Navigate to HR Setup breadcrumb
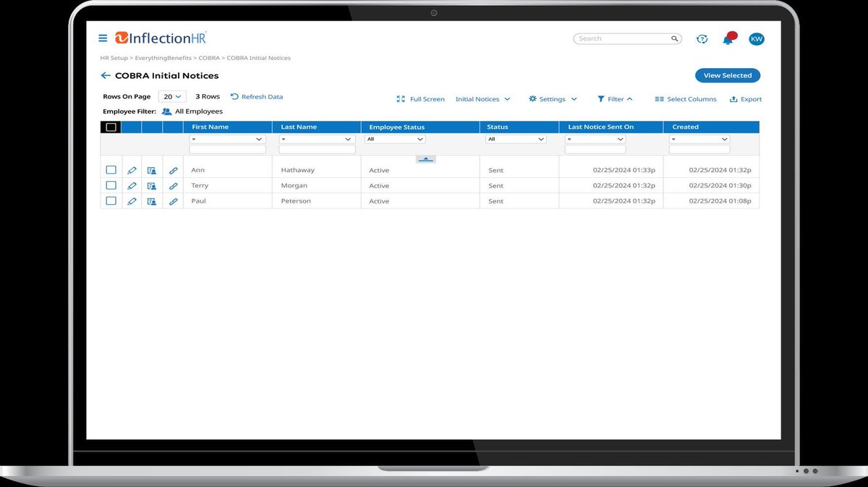Screen dimensions: 868x487 pyautogui.click(x=114, y=58)
